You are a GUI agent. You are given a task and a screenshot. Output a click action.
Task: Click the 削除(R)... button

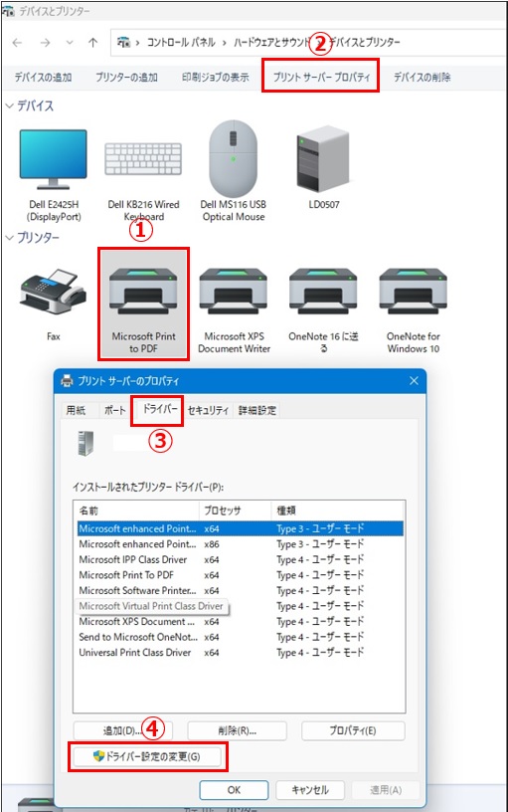click(237, 730)
